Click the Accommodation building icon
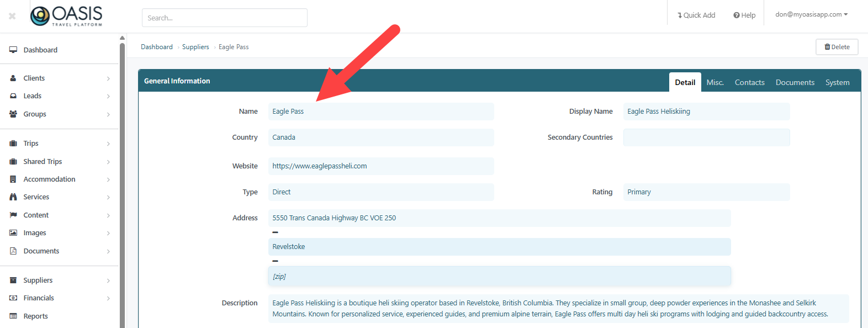 pyautogui.click(x=13, y=179)
